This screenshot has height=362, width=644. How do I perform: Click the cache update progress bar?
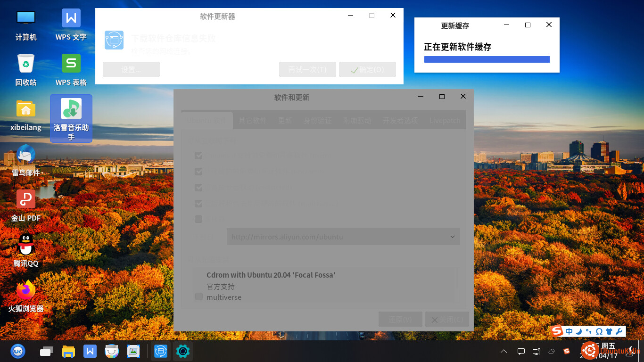(x=487, y=59)
